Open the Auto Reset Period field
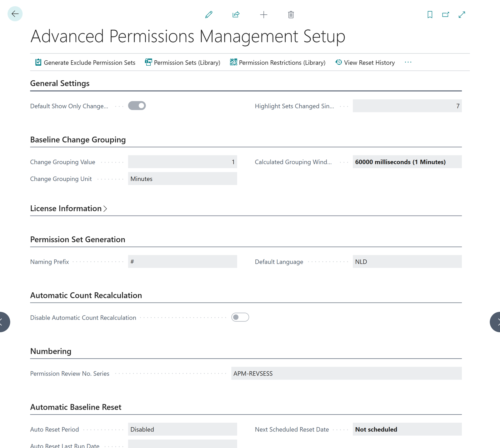This screenshot has height=448, width=500. click(182, 430)
